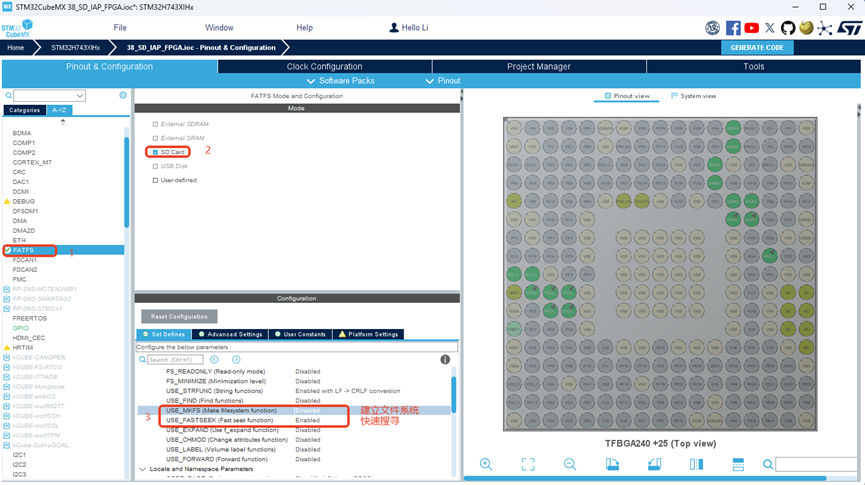Click the peripheral list vertical scrollbar
The width and height of the screenshot is (865, 485).
click(x=127, y=182)
